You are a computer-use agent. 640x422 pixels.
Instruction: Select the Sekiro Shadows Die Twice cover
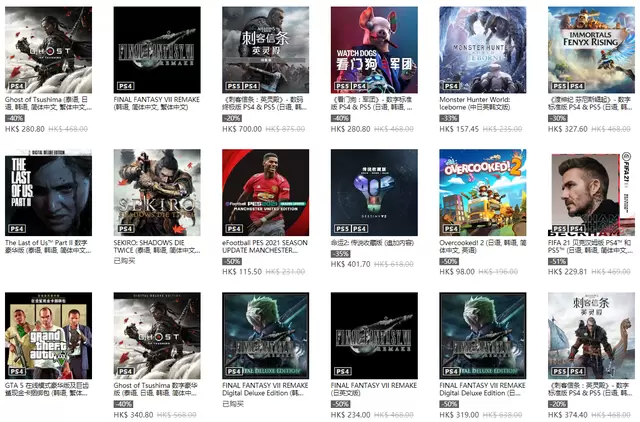click(157, 193)
